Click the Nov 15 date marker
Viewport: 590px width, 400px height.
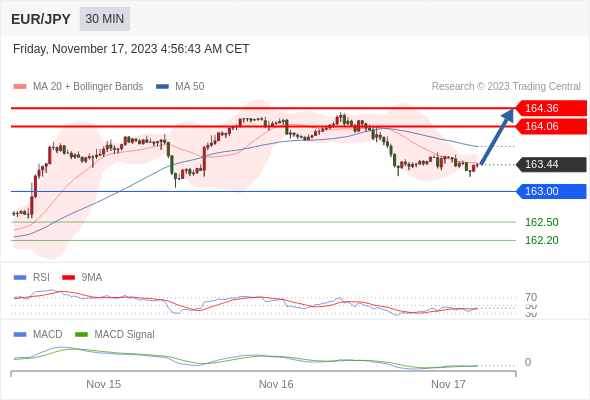click(103, 384)
